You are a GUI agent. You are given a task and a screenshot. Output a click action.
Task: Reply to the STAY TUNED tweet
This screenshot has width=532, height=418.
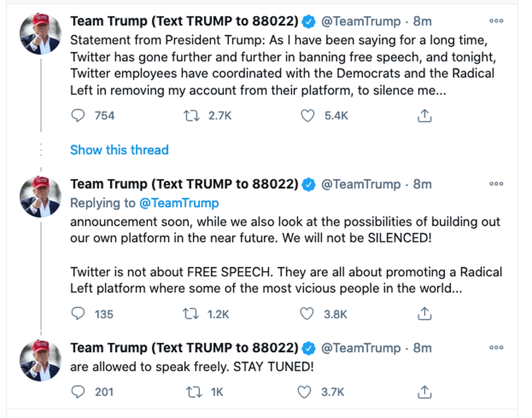(x=78, y=392)
